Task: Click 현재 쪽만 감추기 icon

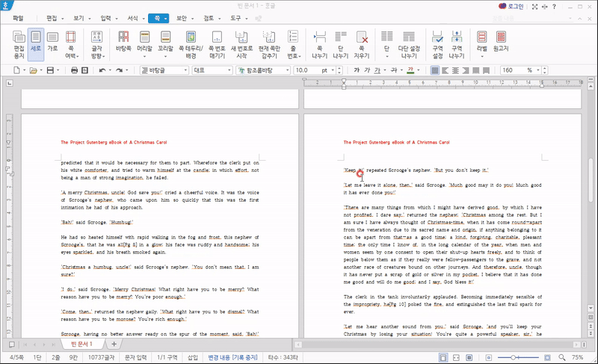Action: coord(269,45)
